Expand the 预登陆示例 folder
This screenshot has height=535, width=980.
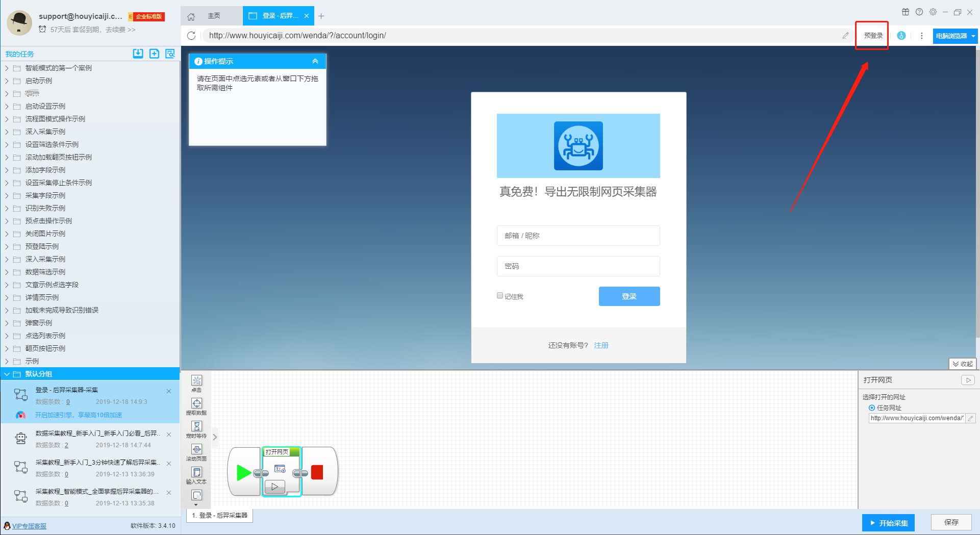click(x=7, y=246)
